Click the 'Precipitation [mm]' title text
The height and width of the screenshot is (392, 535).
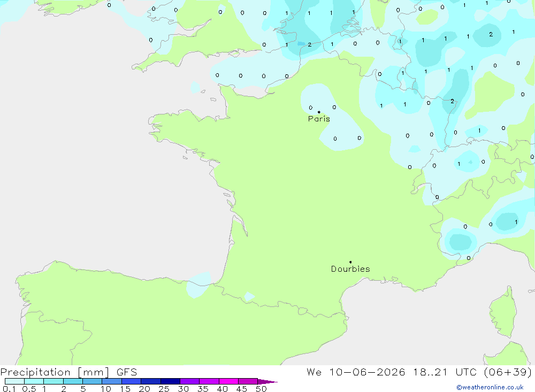pos(55,372)
